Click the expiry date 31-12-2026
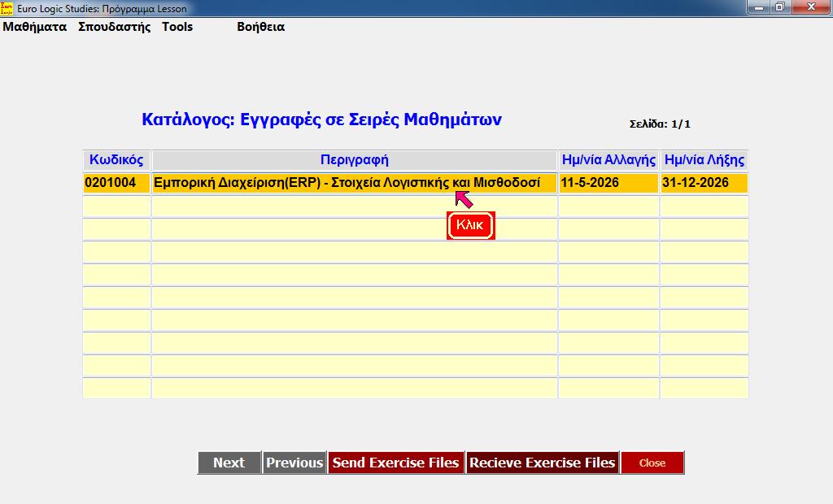 click(704, 183)
